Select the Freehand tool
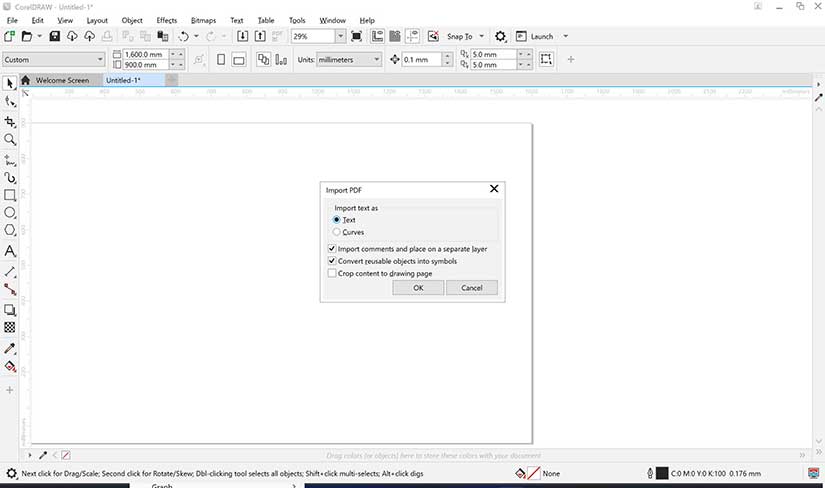 tap(9, 160)
